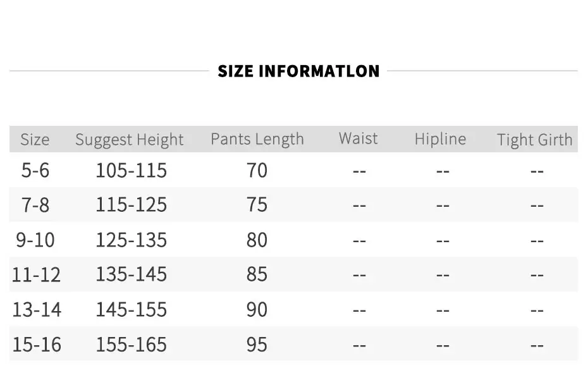Click the Suggest Height column header

130,140
